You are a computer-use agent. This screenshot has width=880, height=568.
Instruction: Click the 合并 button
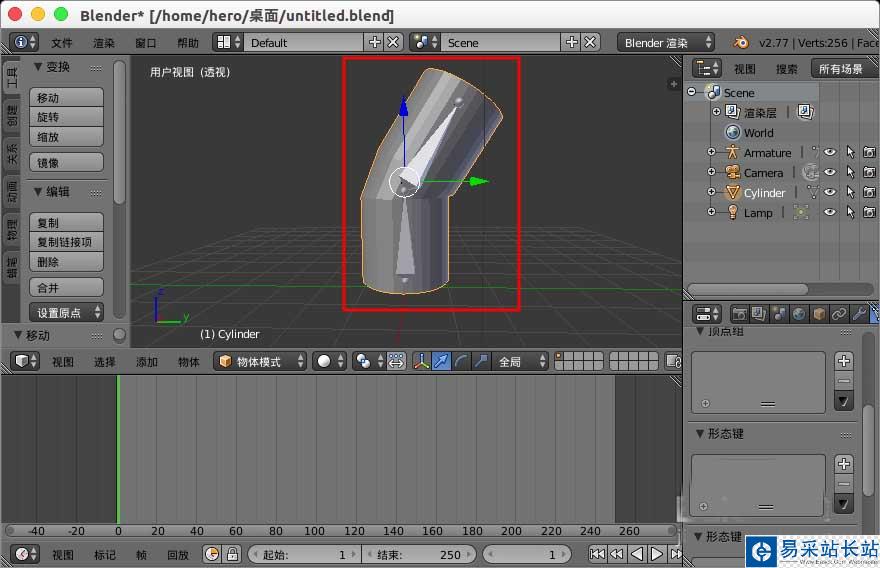pos(66,288)
